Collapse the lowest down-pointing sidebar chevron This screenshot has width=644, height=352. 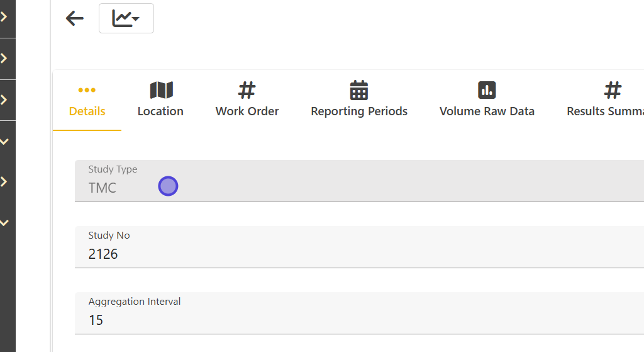point(4,222)
